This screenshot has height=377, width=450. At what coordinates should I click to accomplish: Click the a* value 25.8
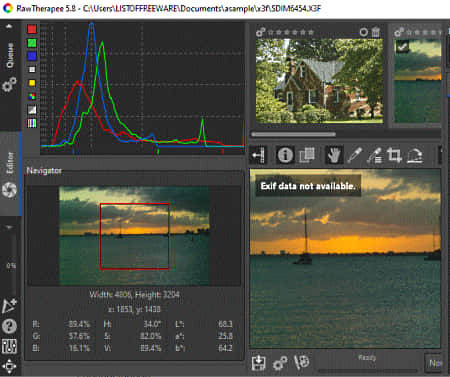(x=225, y=336)
